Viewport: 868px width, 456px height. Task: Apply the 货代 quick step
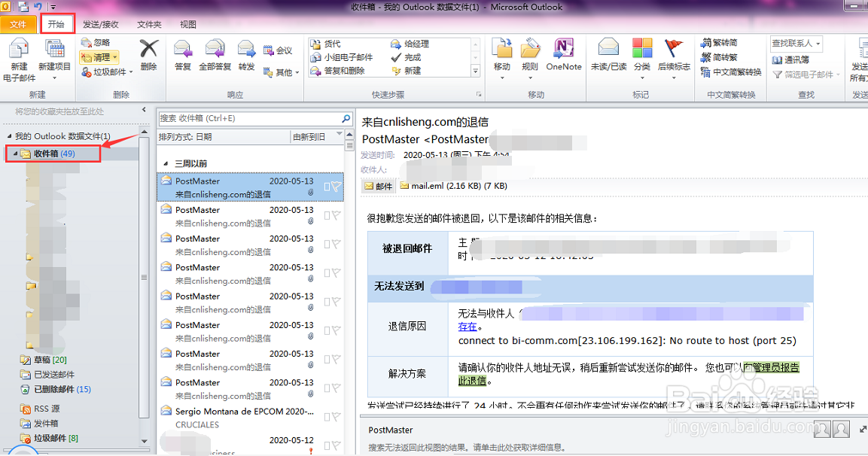(325, 44)
